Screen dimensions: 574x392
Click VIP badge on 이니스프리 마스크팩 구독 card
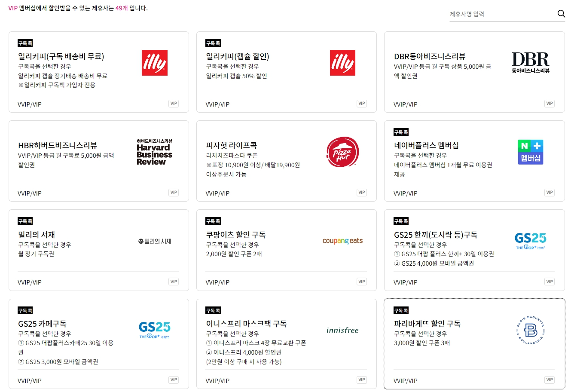coord(362,380)
